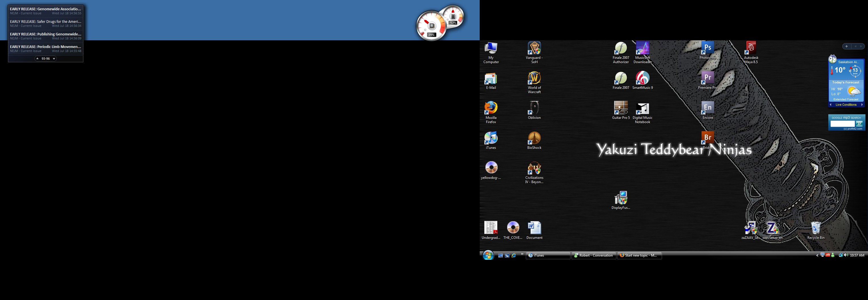Click the Google mp3 search text field
Viewport: 868px width, 300px height.
pyautogui.click(x=842, y=124)
